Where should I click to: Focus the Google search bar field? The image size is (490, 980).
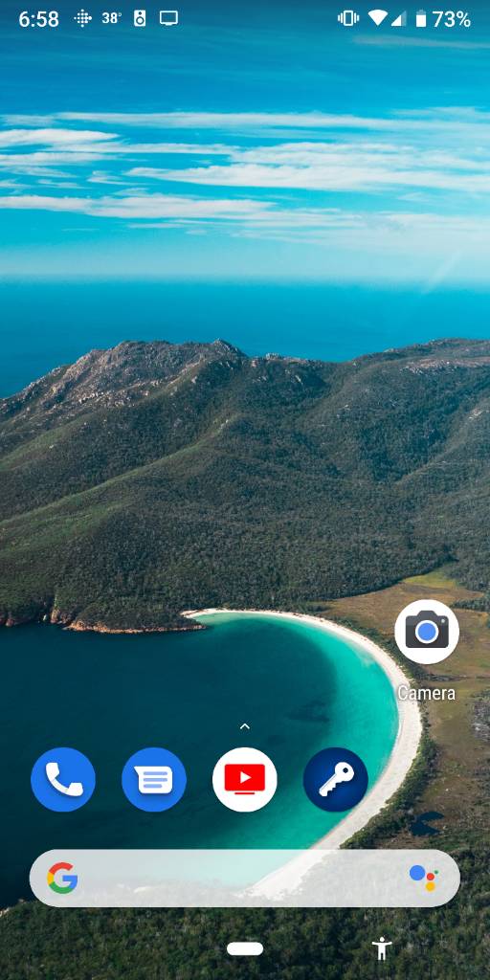click(245, 878)
